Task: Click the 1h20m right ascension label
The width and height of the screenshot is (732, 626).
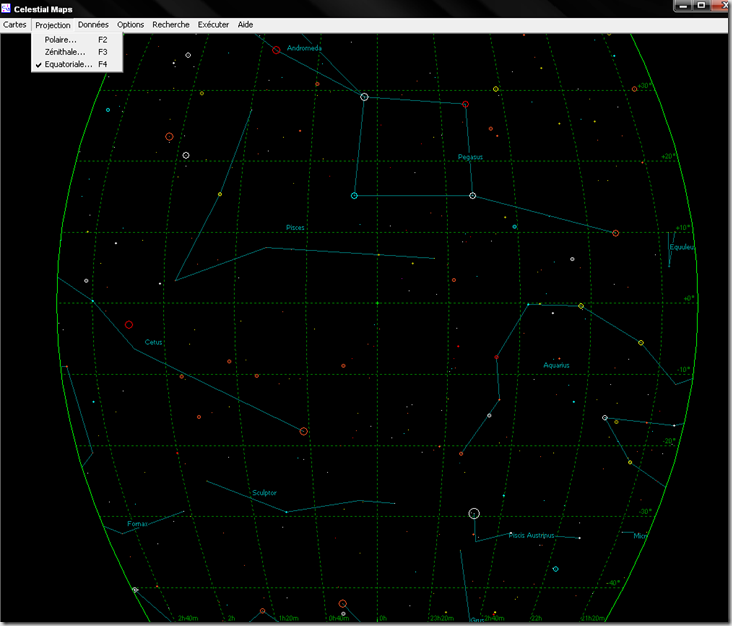Action: point(289,618)
